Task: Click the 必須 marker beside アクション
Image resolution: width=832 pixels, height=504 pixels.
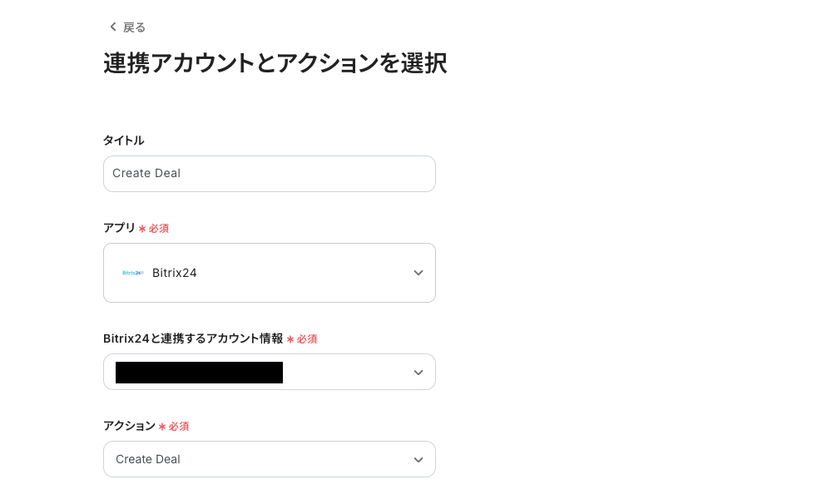Action: (178, 427)
